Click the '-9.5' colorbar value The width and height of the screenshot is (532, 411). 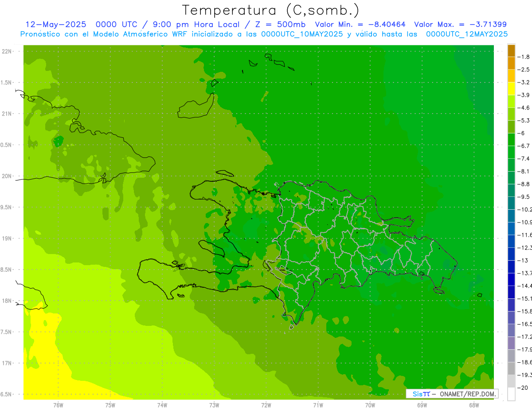click(x=524, y=196)
